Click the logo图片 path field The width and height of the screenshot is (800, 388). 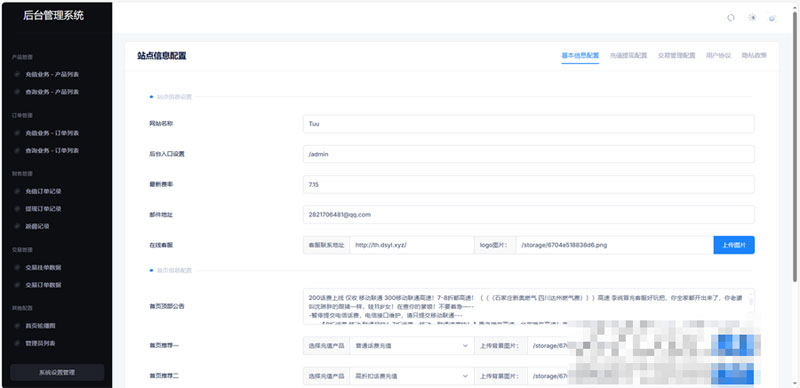coord(614,245)
